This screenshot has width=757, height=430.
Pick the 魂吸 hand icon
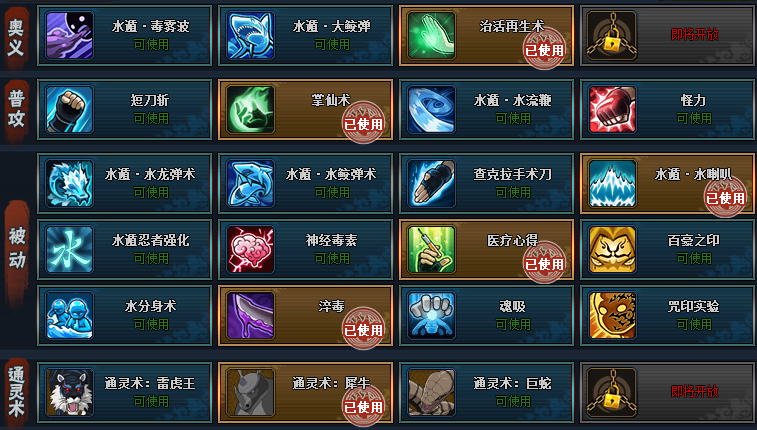pos(432,316)
